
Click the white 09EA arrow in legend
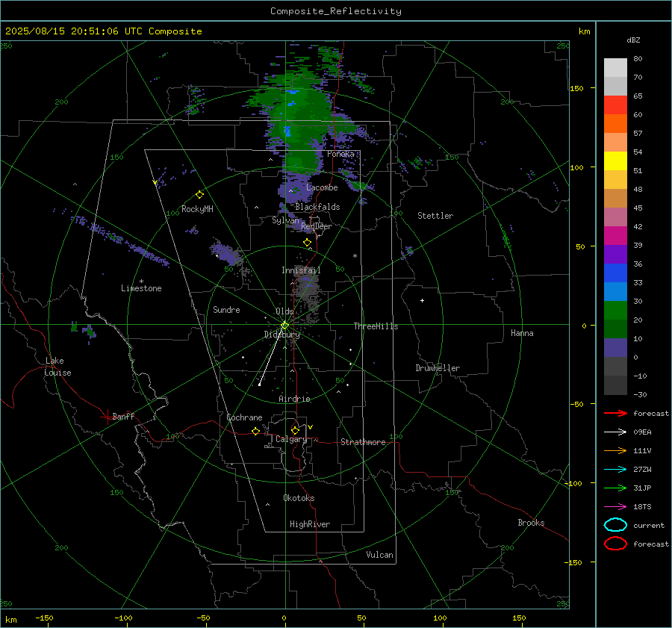pos(615,432)
